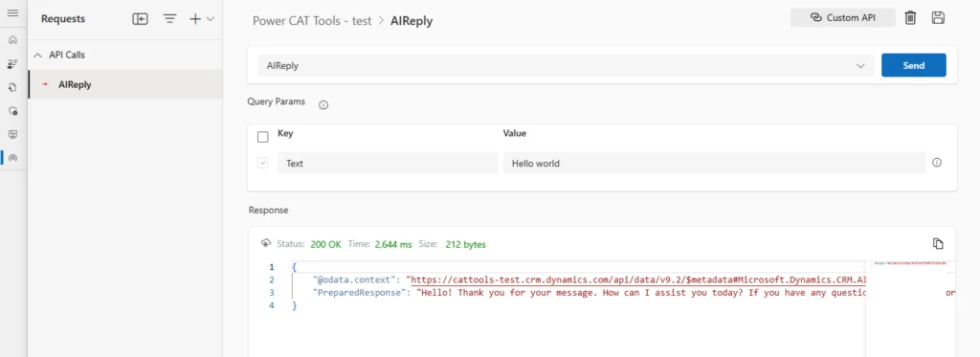Click the Query Params label
Viewport: 980px width, 357px height.
click(x=277, y=101)
